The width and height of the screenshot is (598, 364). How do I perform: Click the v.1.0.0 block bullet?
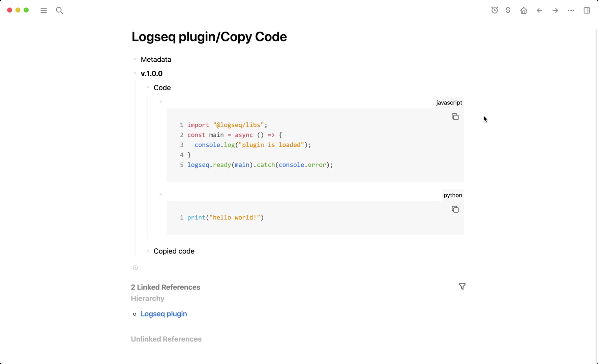point(135,73)
